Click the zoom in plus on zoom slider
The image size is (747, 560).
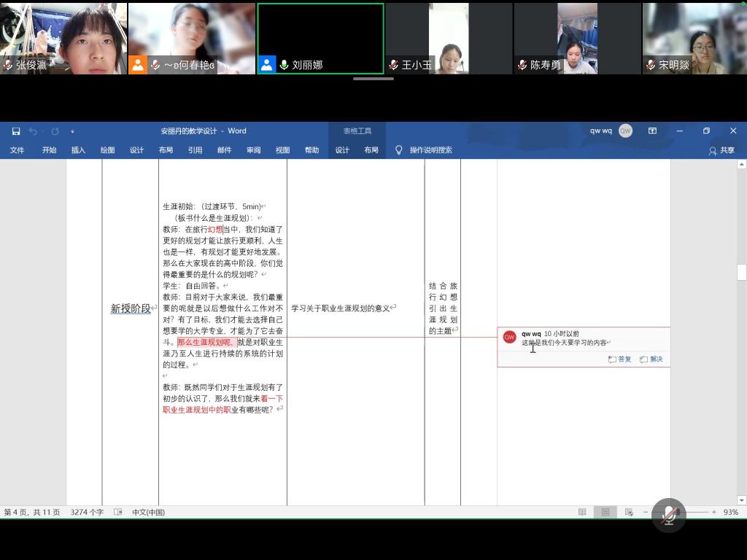click(x=714, y=513)
